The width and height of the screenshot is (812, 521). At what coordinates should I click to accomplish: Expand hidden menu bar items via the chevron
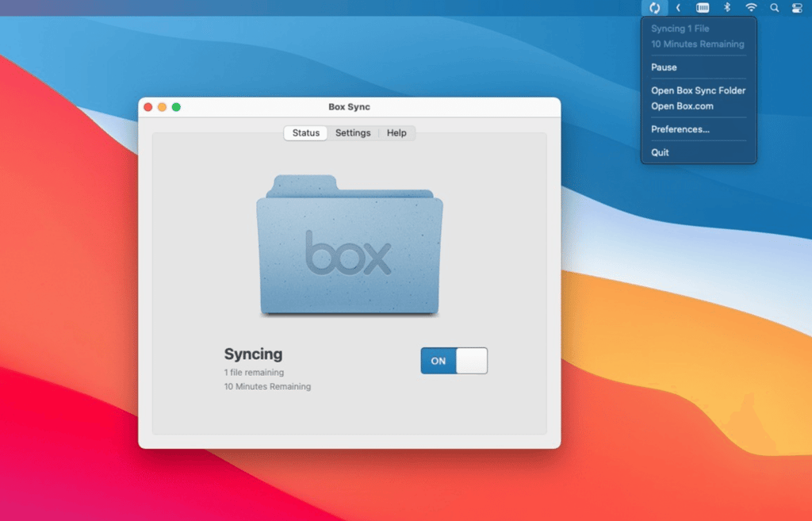tap(678, 8)
